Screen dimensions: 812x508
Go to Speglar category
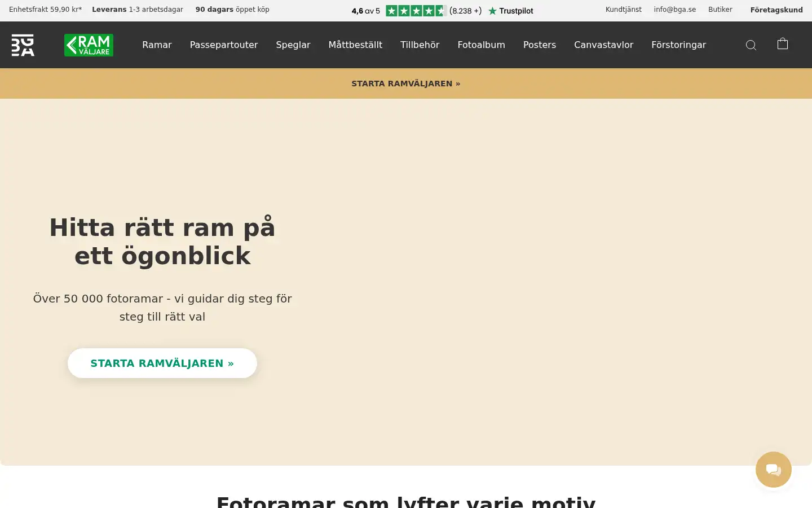(x=293, y=45)
